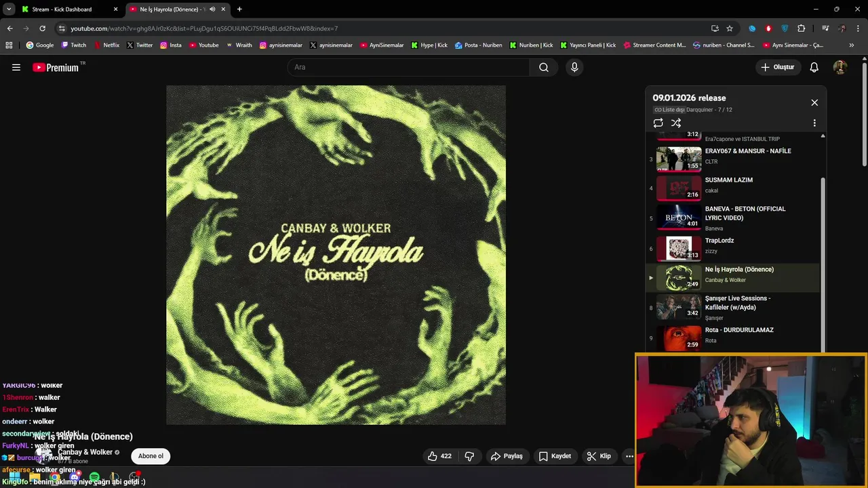Open the Extensions puzzle menu
This screenshot has width=868, height=488.
click(x=801, y=28)
